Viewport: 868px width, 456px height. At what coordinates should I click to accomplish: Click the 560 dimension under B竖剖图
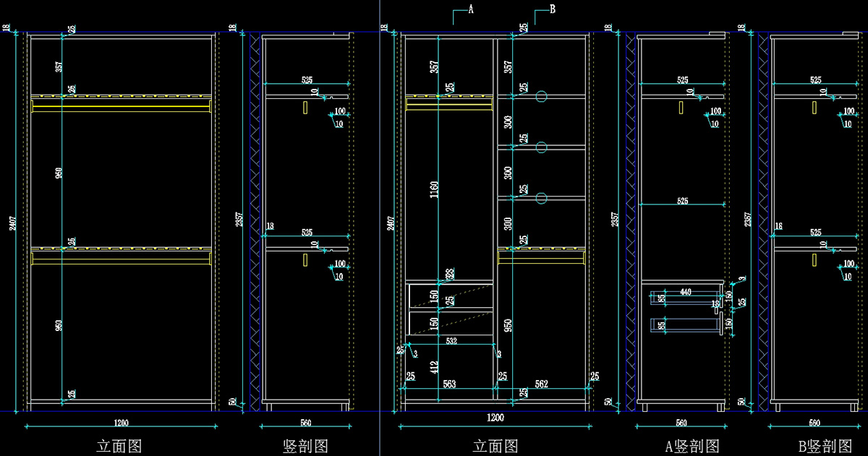click(814, 423)
